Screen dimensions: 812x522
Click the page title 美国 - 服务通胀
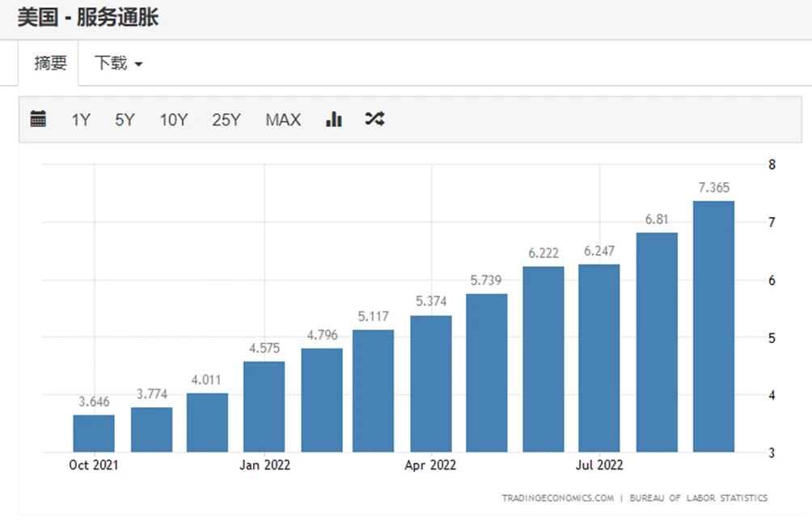coord(88,18)
